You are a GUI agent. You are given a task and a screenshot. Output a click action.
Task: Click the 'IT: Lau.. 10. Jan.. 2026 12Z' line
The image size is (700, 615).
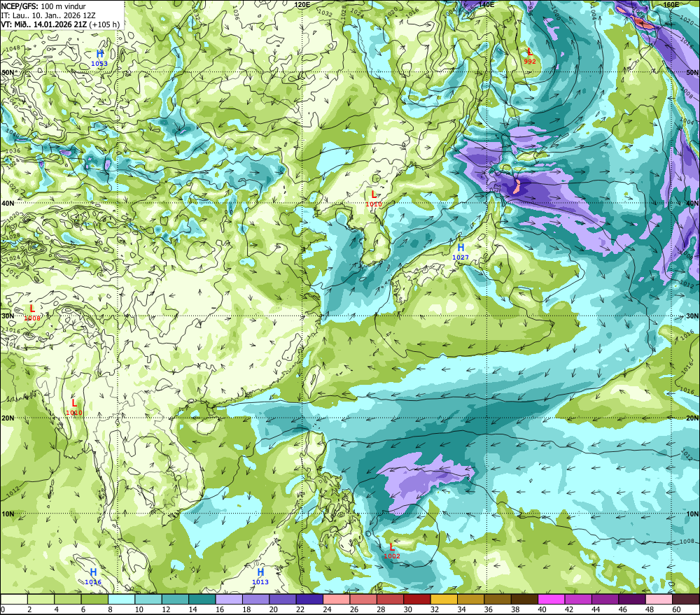click(48, 15)
